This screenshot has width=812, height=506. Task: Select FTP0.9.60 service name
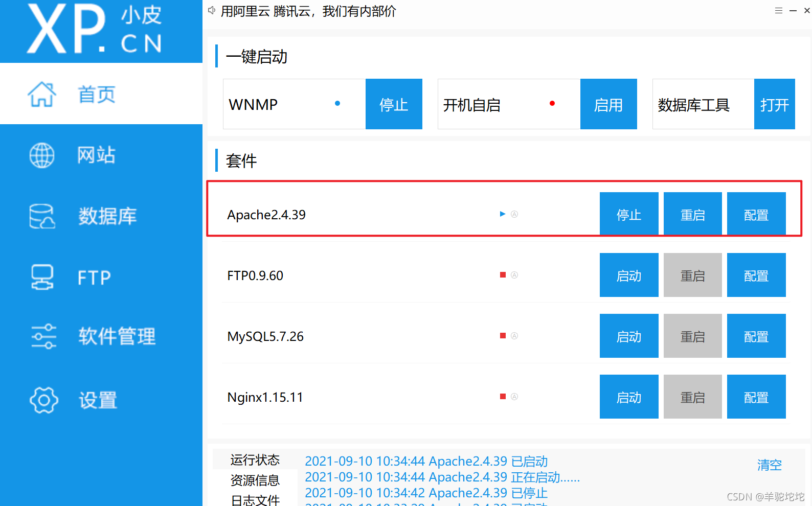(x=255, y=275)
